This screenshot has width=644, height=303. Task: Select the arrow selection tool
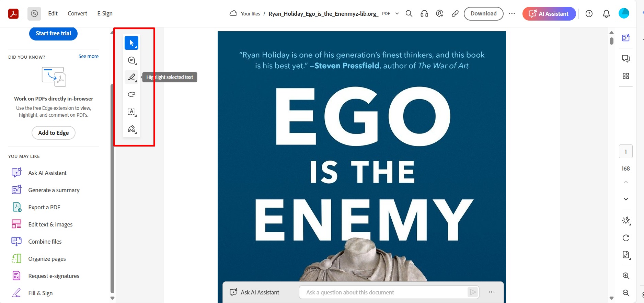click(x=131, y=43)
